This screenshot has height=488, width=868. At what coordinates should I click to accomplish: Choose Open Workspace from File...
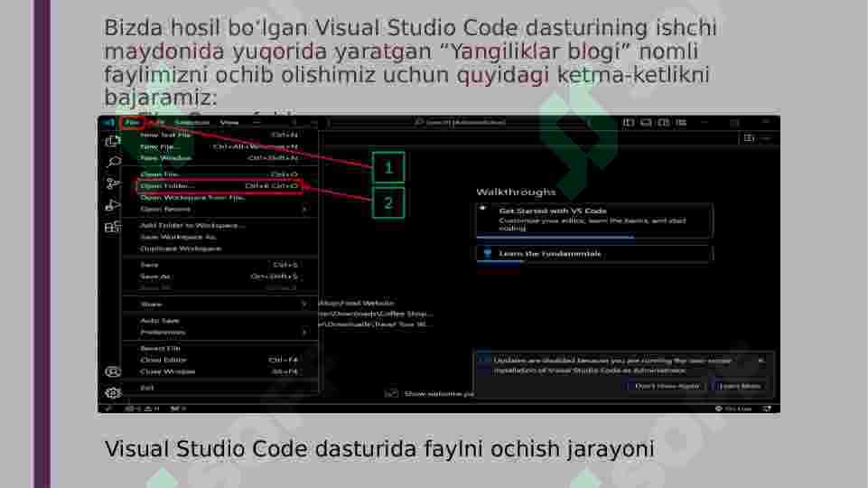[219, 198]
